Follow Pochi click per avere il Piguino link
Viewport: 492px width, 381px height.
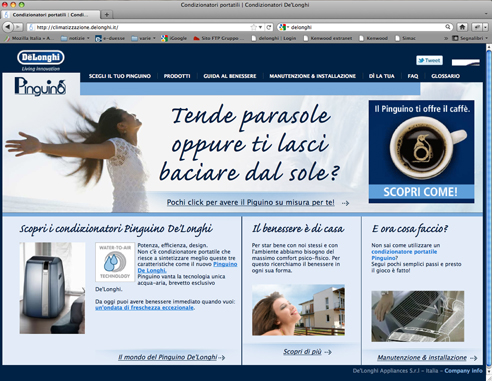pyautogui.click(x=250, y=202)
